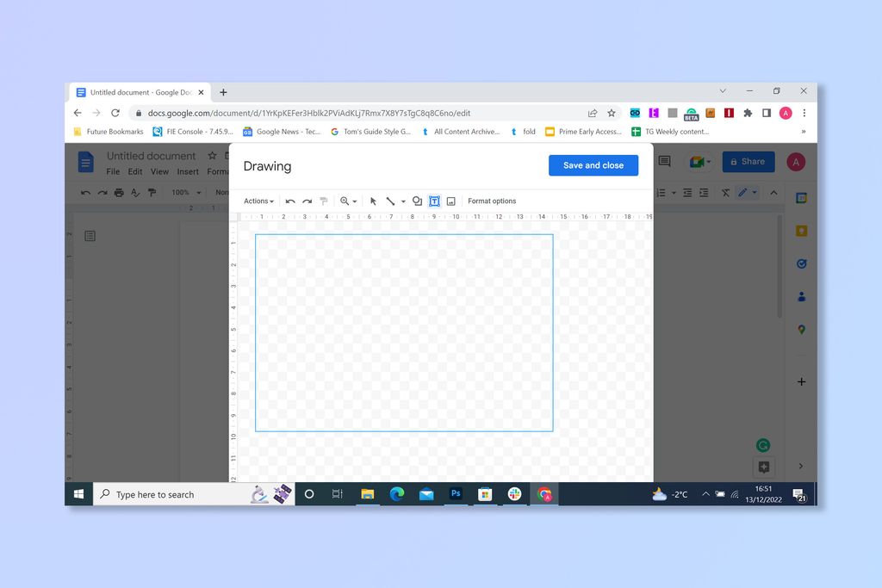The height and width of the screenshot is (588, 882).
Task: Select the pen color tool in the docs toolbar
Action: tap(742, 193)
